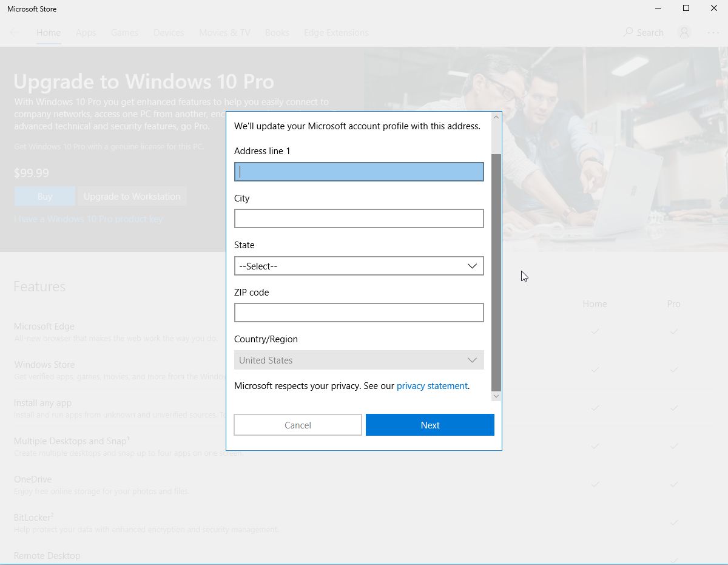
Task: Click the BitLocker feature title
Action: 34,518
